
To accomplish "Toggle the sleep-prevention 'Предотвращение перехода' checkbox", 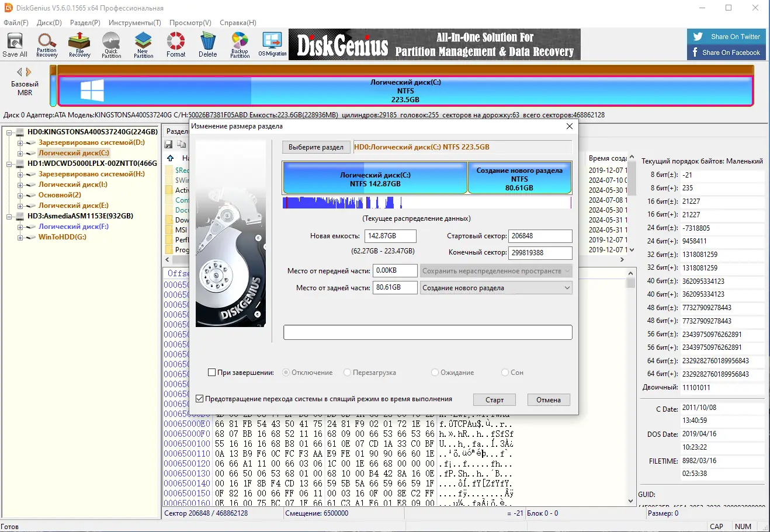I will pyautogui.click(x=200, y=399).
